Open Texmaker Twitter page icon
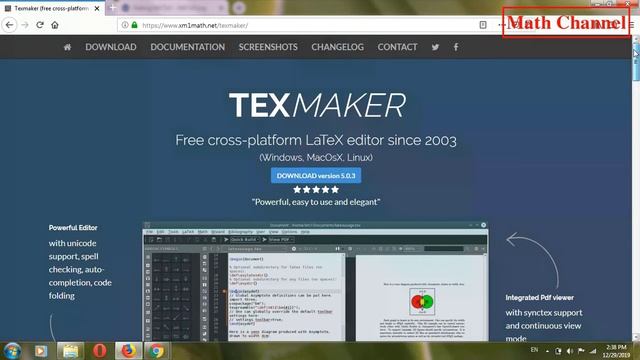 [436, 47]
